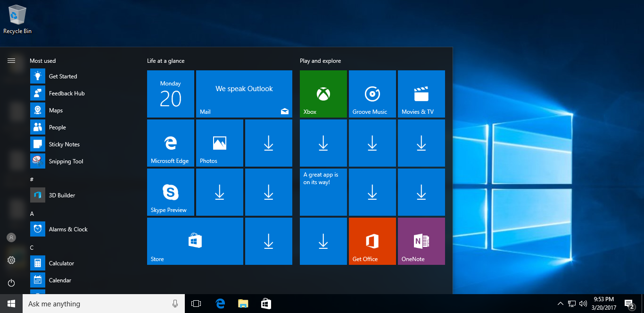Open the Mail tile 'We speak Outlook'
This screenshot has height=313, width=644.
tap(244, 94)
